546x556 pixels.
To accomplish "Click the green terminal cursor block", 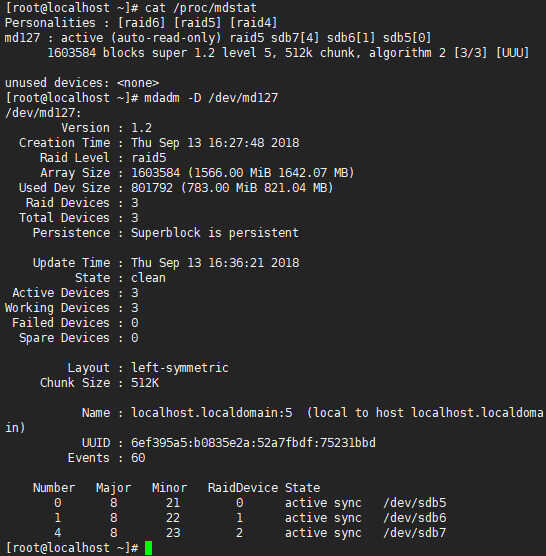I will point(149,548).
